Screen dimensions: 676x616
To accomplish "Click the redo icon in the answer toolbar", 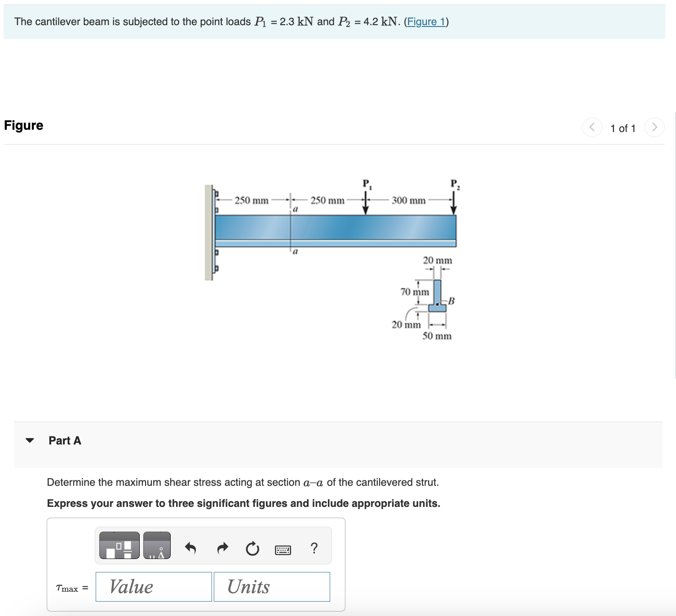I will point(222,548).
